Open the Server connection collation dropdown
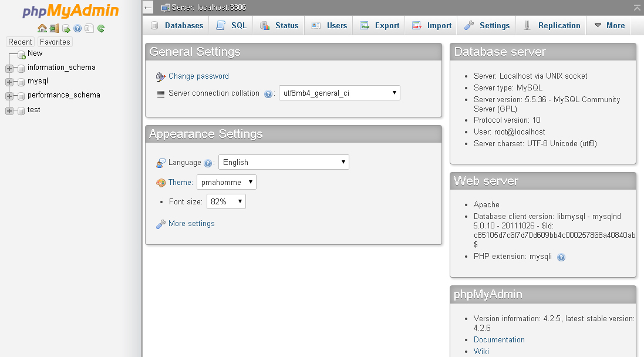 (x=339, y=93)
